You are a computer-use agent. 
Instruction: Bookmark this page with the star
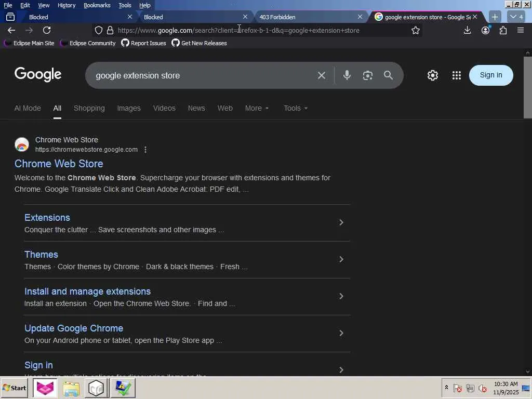[415, 30]
